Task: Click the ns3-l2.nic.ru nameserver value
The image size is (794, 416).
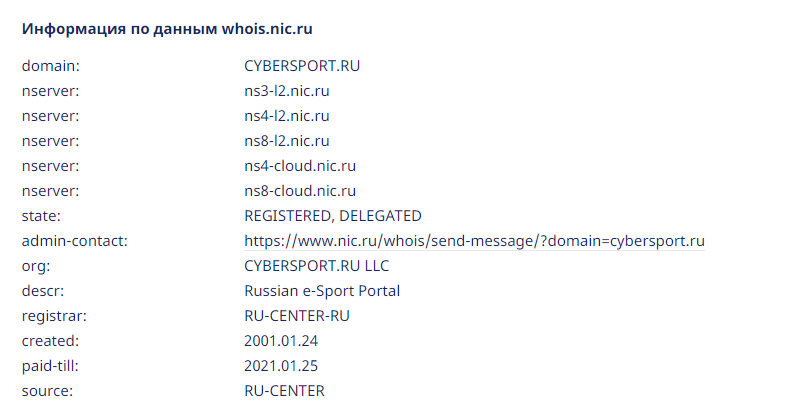Action: click(x=286, y=91)
